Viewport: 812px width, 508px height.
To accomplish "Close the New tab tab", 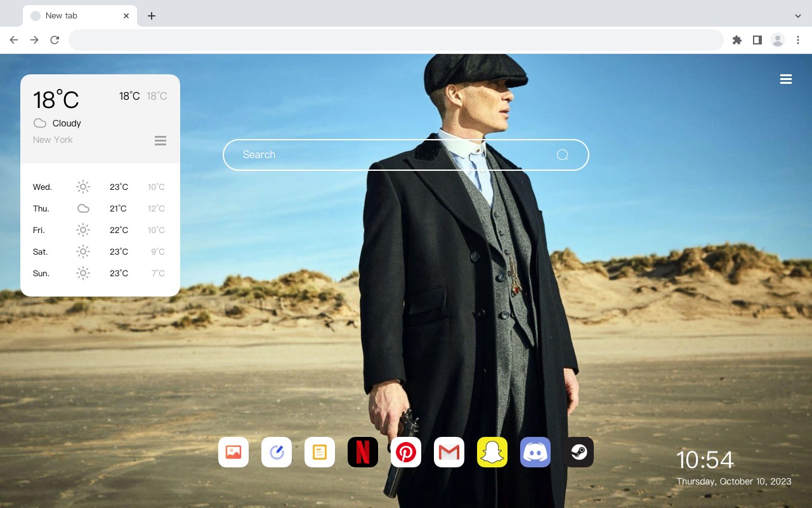I will click(x=126, y=16).
